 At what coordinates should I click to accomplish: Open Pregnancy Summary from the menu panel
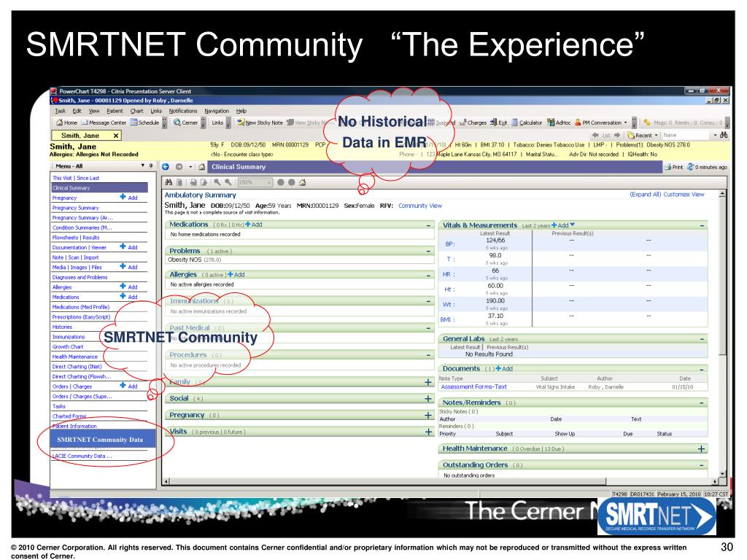pos(76,208)
